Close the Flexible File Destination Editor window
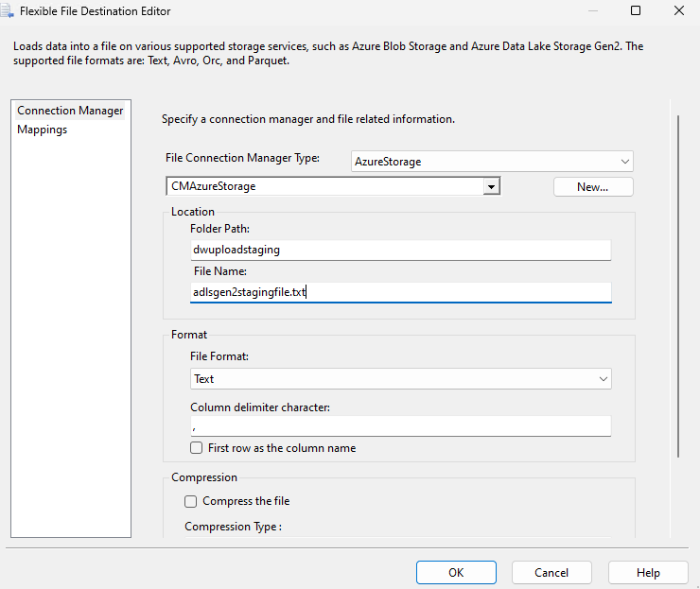 [679, 10]
